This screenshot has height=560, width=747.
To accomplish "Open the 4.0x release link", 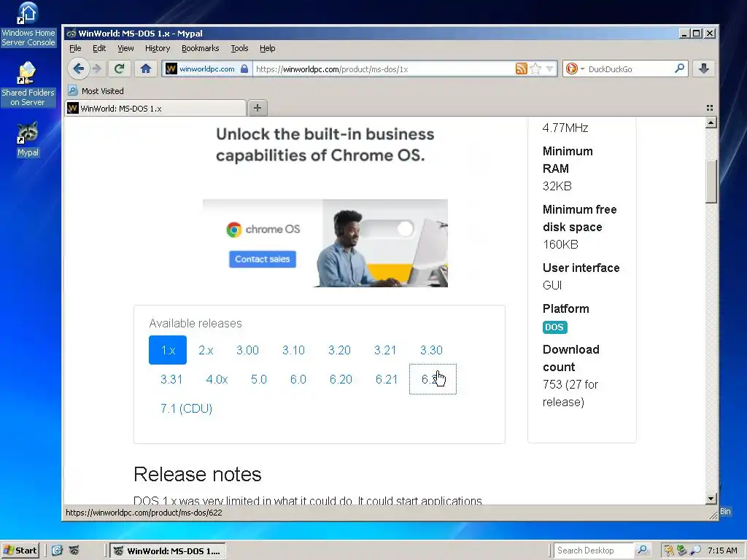I will (217, 379).
